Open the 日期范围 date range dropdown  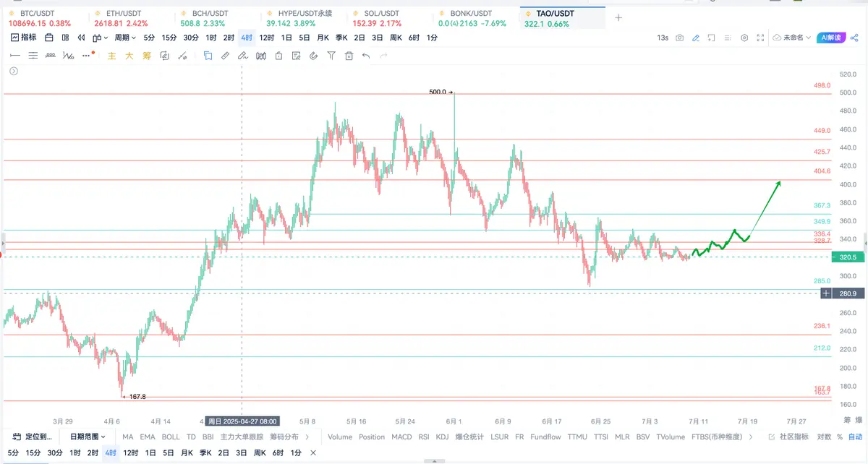pos(88,437)
